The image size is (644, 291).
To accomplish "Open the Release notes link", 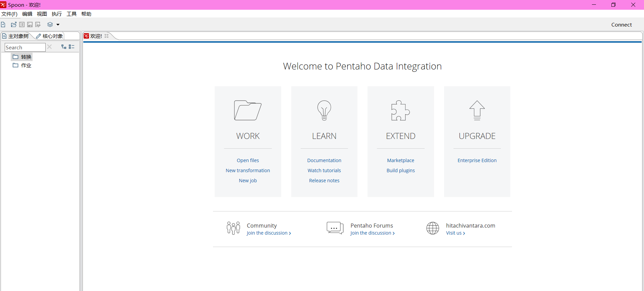I will point(324,181).
